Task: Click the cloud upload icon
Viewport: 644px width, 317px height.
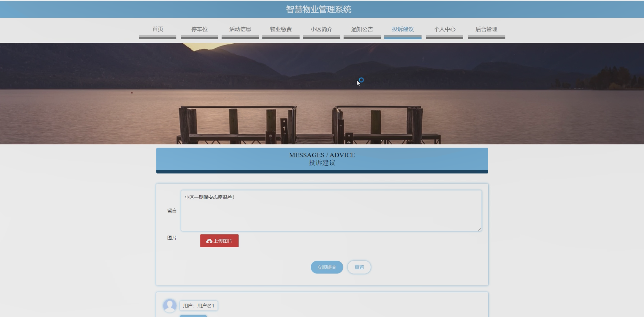Action: point(209,241)
